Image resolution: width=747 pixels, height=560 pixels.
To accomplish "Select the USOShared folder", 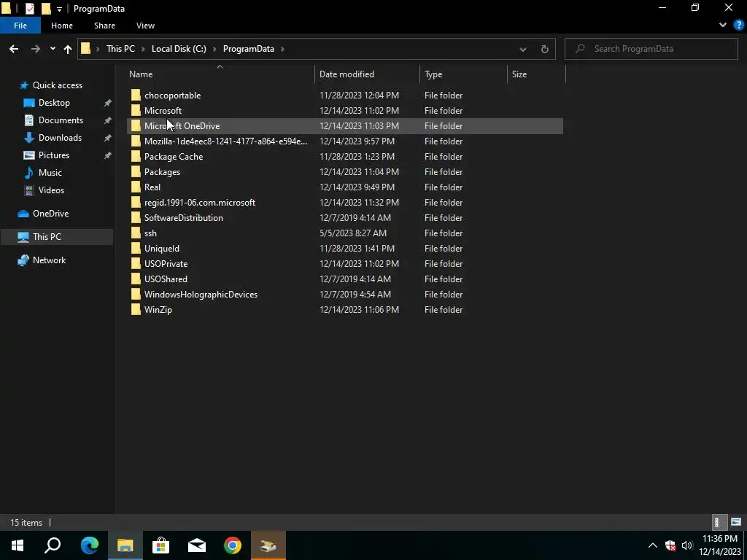I will [x=166, y=279].
